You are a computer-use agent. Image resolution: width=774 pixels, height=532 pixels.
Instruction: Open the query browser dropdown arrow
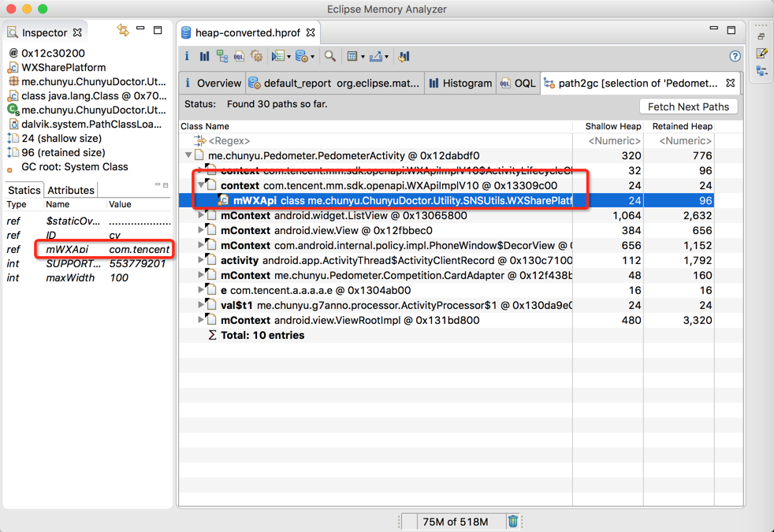(x=312, y=58)
